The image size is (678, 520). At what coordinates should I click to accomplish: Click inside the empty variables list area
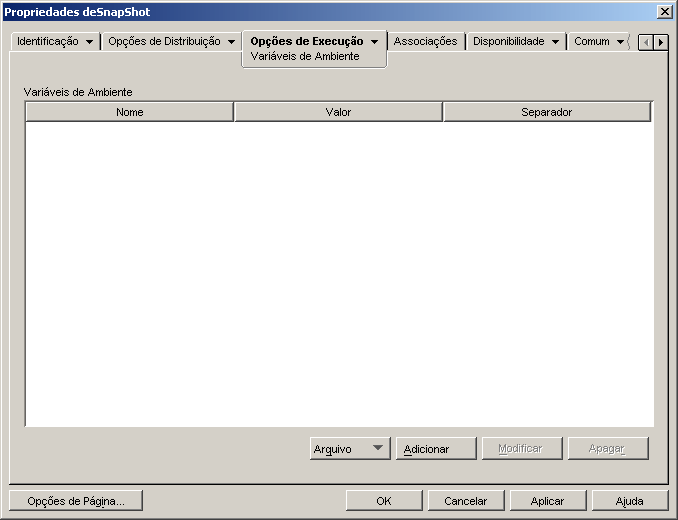(x=339, y=274)
